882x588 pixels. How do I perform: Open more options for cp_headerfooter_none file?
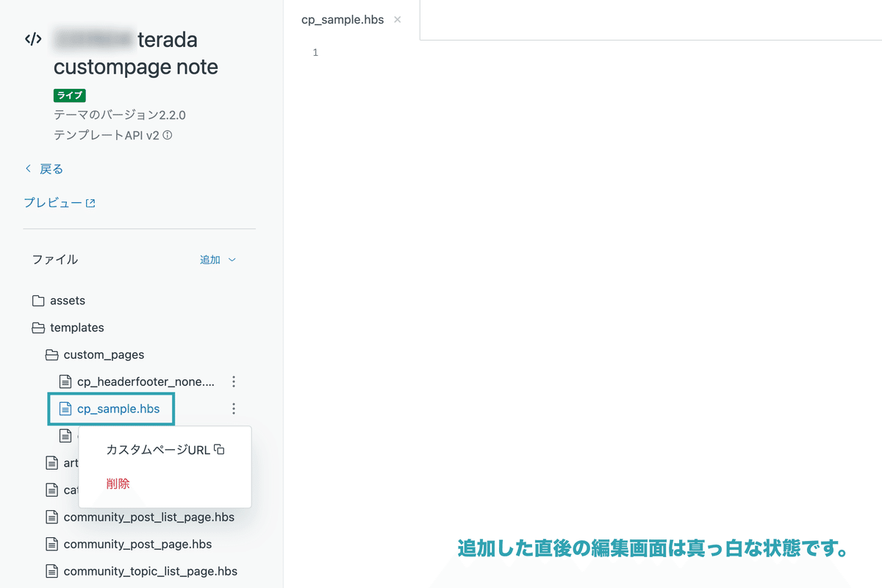pos(234,381)
